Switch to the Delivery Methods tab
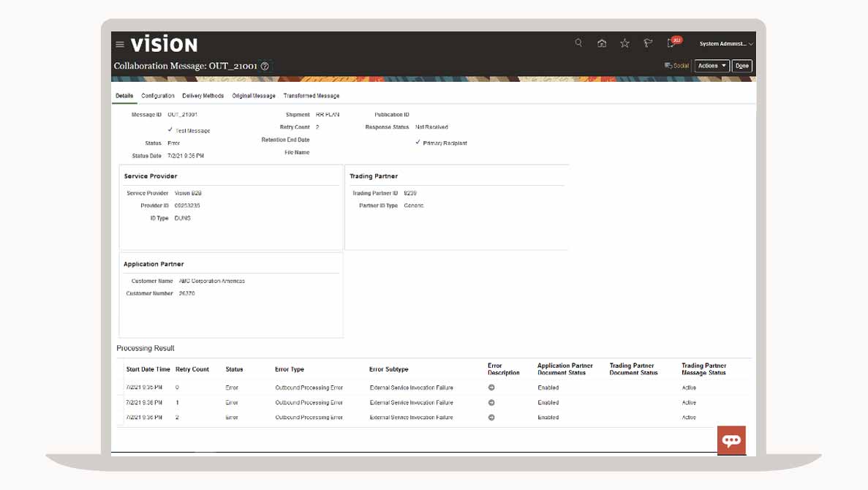The height and width of the screenshot is (490, 868). (x=203, y=96)
